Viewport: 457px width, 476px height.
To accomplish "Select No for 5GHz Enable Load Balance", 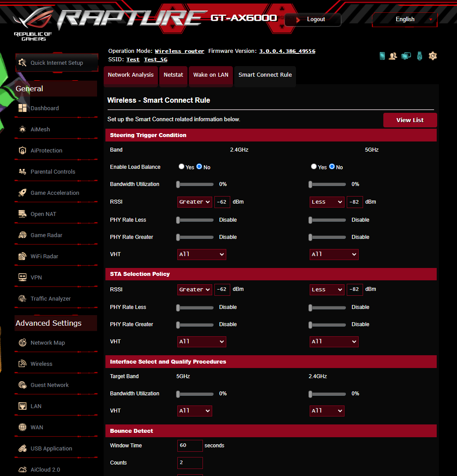I will click(332, 166).
